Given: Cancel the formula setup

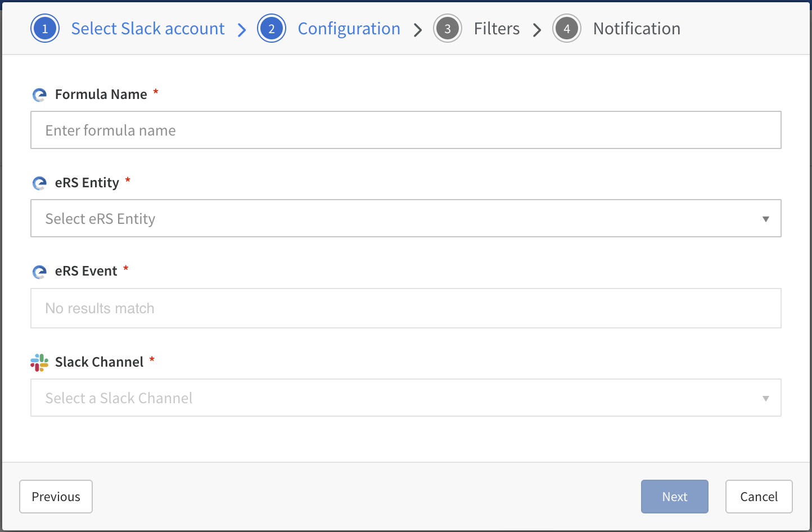Looking at the screenshot, I should pos(759,497).
